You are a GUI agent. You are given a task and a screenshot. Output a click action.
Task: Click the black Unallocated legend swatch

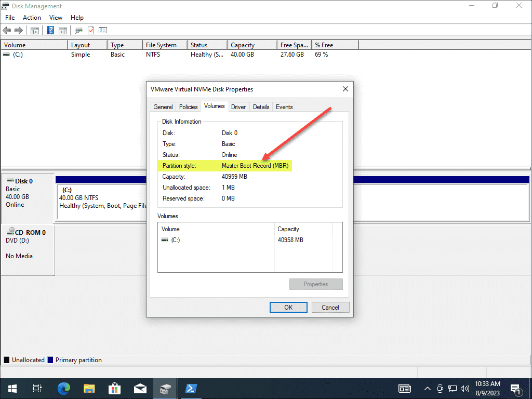point(6,360)
